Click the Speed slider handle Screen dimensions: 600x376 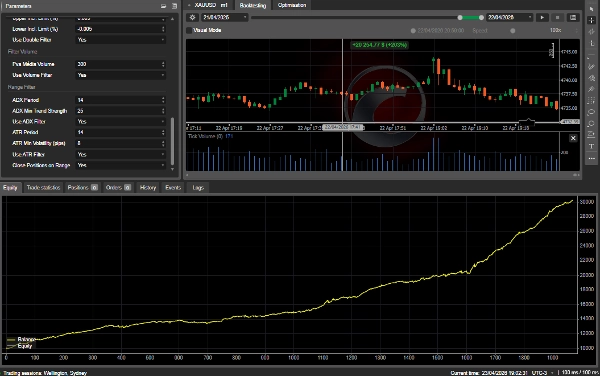tap(513, 31)
